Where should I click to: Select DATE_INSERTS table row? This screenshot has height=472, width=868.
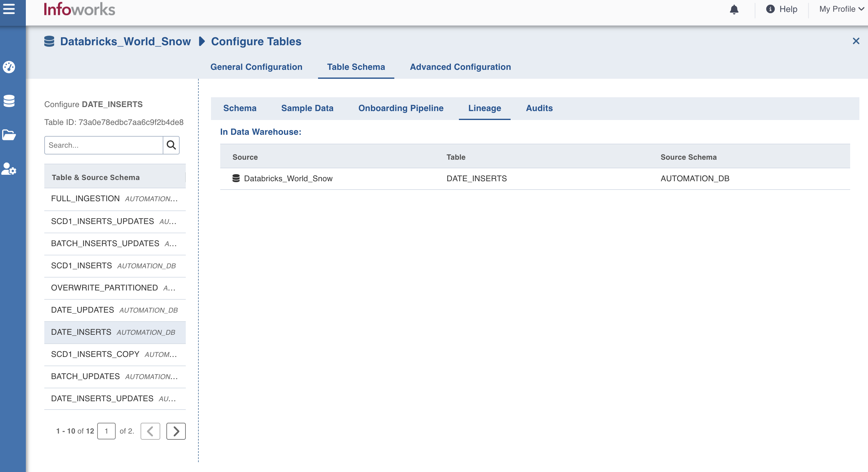pyautogui.click(x=115, y=332)
